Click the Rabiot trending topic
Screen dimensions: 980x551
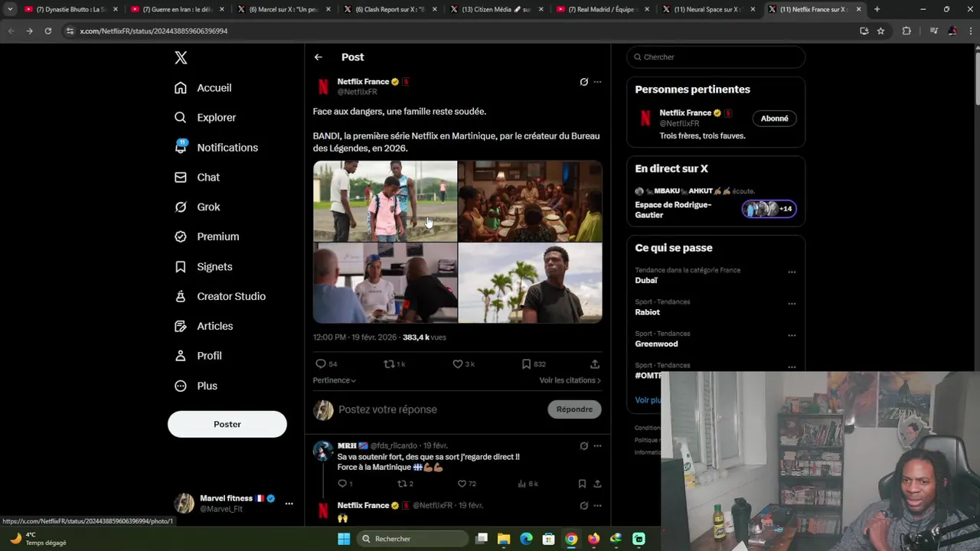pos(647,312)
